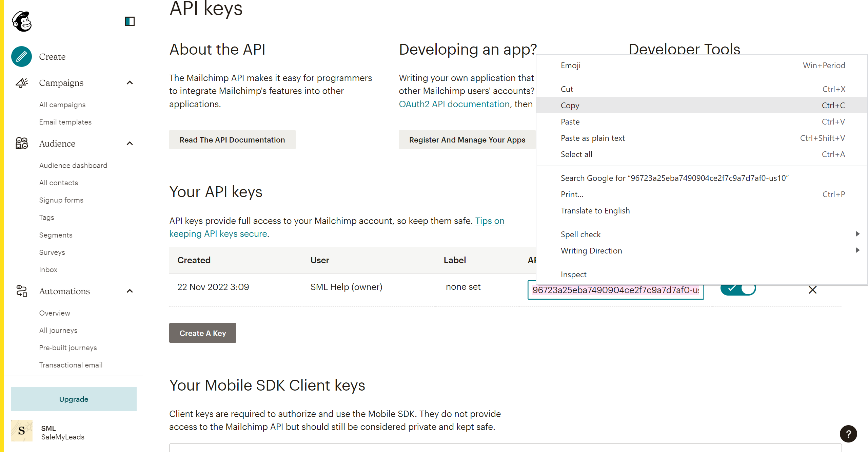
Task: Click the Upgrade button
Action: pyautogui.click(x=74, y=399)
